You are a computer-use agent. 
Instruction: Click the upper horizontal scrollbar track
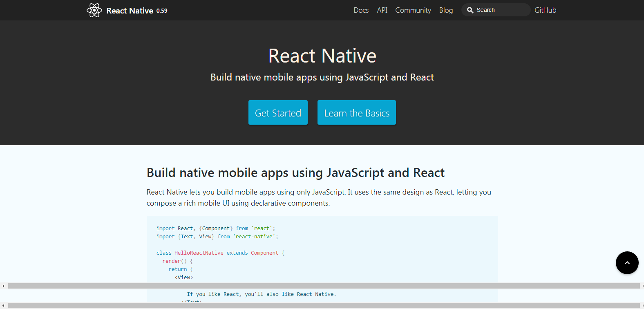coord(324,286)
